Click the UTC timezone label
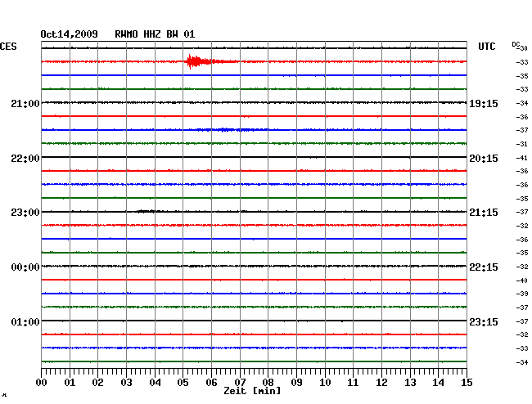Image resolution: width=532 pixels, height=404 pixels. pyautogui.click(x=487, y=47)
